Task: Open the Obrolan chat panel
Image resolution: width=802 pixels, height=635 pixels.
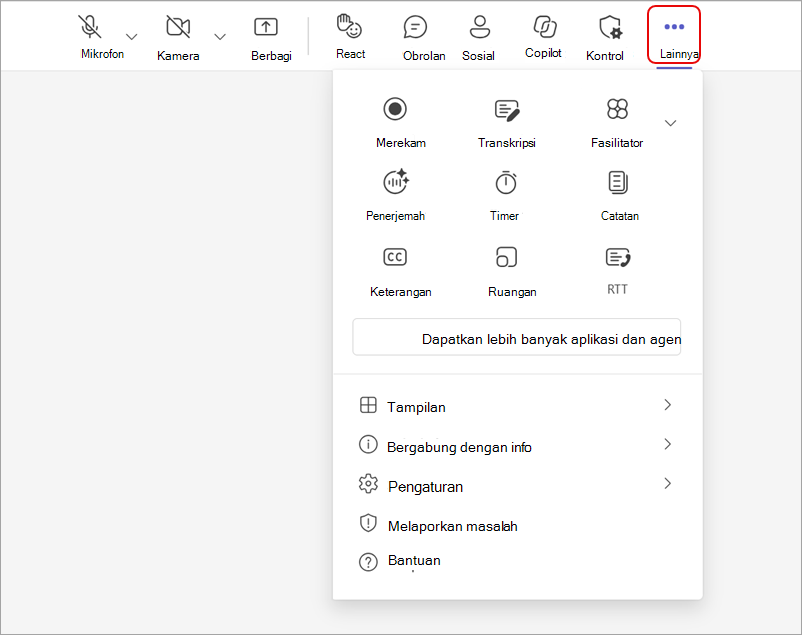Action: pos(424,37)
